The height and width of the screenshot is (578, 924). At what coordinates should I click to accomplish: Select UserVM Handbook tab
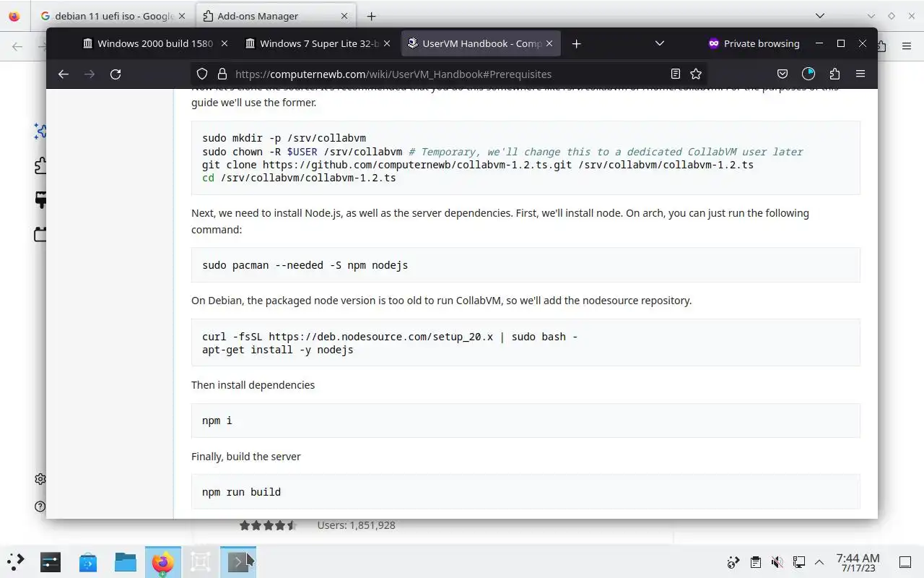tap(479, 43)
